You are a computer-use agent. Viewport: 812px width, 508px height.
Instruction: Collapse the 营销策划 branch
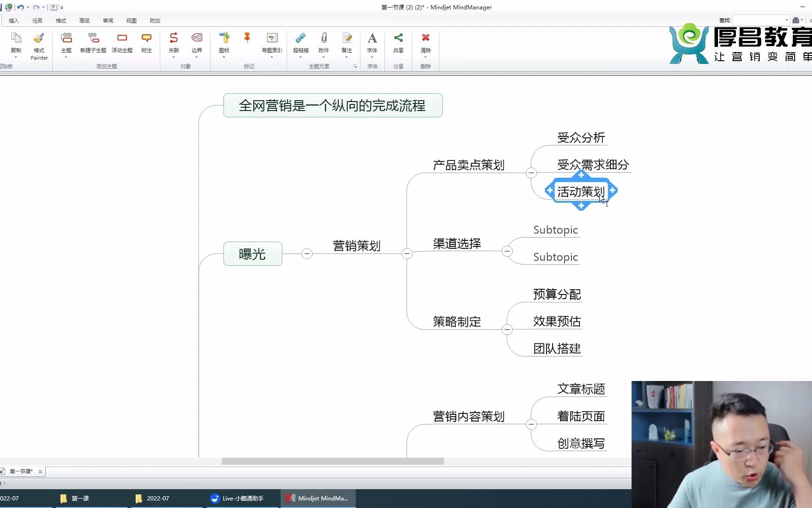[407, 254]
